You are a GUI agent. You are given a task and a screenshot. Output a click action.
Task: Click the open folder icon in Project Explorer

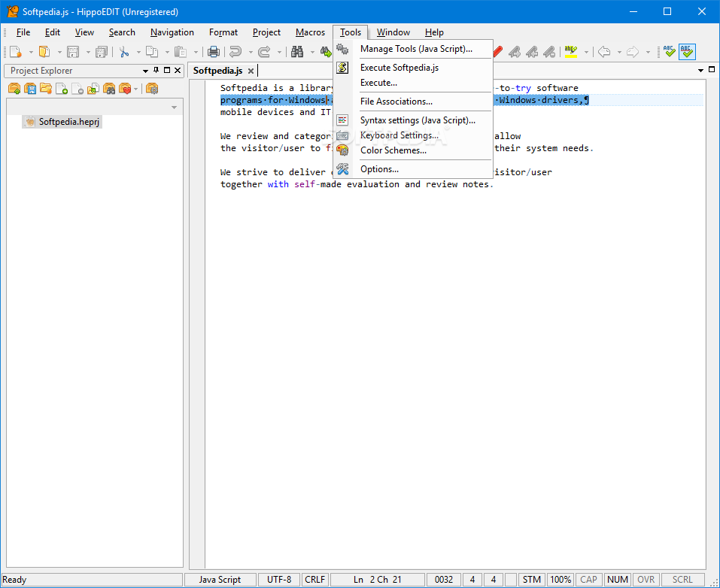point(46,88)
